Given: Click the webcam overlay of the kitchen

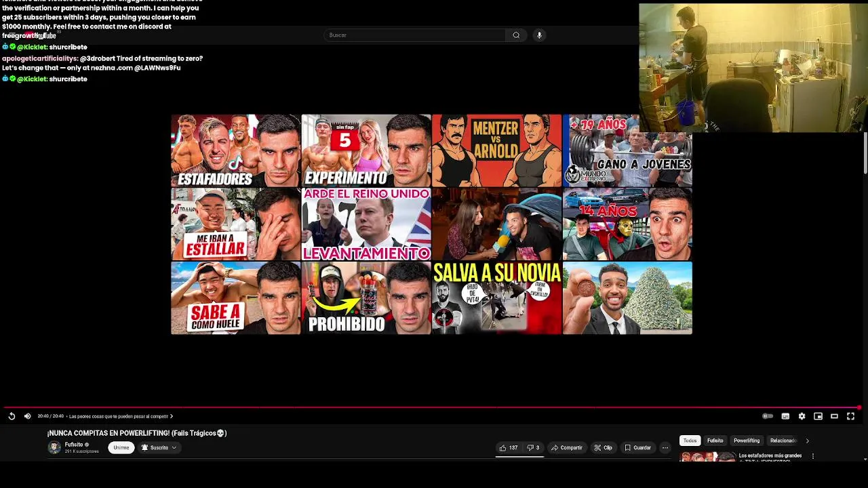Looking at the screenshot, I should [x=752, y=68].
